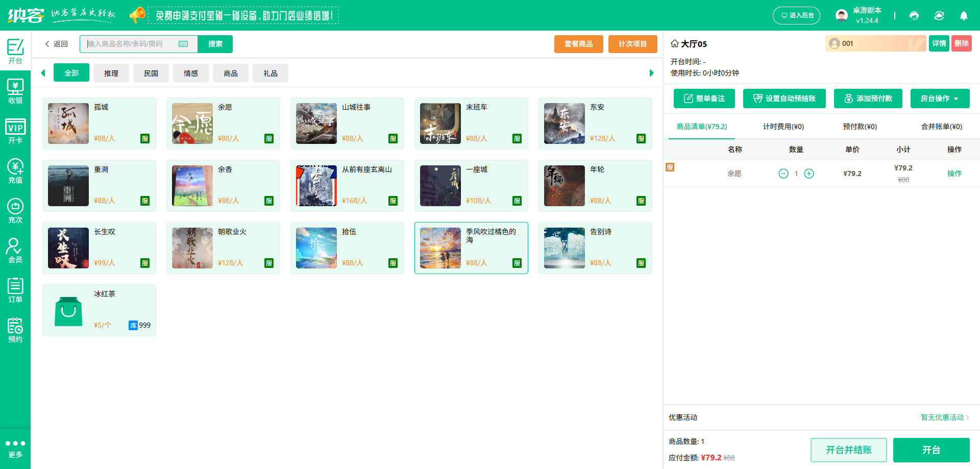Click the 库 stock badge on 冰红茶
980x469 pixels.
[133, 325]
